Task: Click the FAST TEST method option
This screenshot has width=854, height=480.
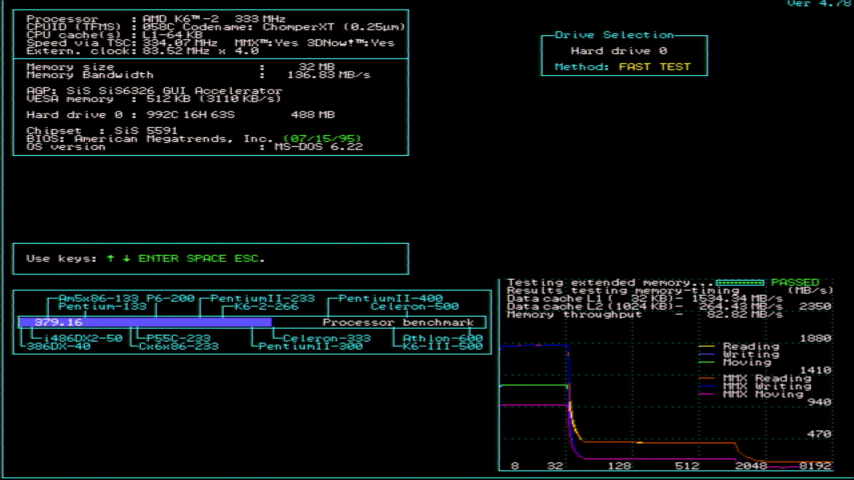Action: 654,67
